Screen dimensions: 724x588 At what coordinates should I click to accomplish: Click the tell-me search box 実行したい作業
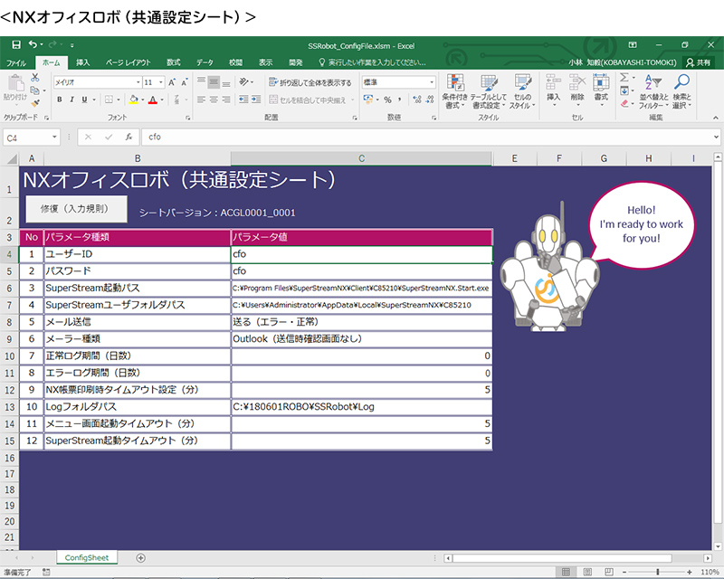point(372,62)
